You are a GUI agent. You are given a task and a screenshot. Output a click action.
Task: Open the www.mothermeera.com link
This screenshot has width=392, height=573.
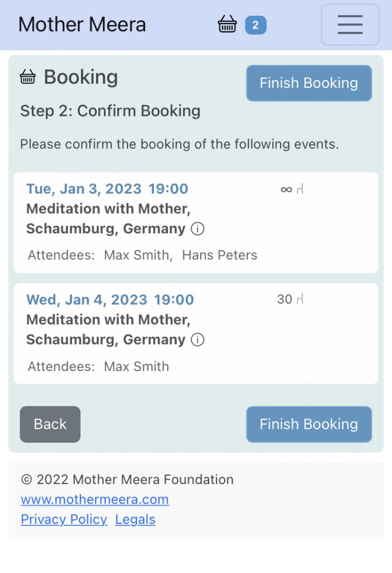pyautogui.click(x=95, y=499)
